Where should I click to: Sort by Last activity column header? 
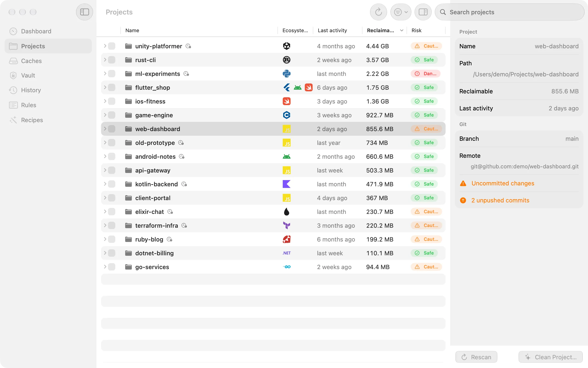337,30
